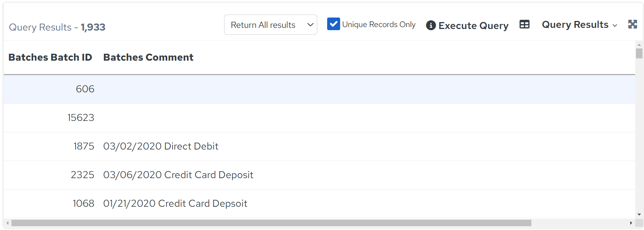Click the horizontal scrollbar right arrow

(631, 223)
